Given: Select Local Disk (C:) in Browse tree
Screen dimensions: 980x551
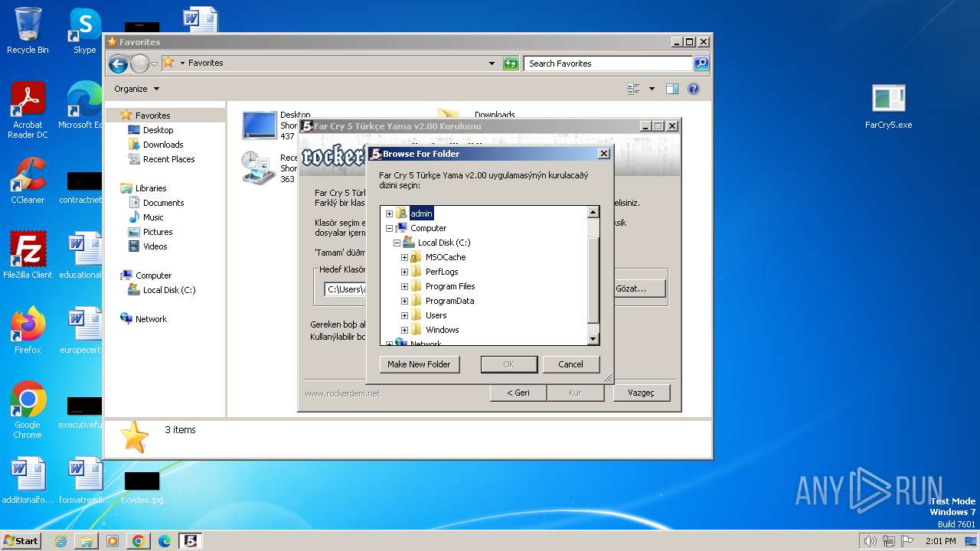Looking at the screenshot, I should click(444, 243).
